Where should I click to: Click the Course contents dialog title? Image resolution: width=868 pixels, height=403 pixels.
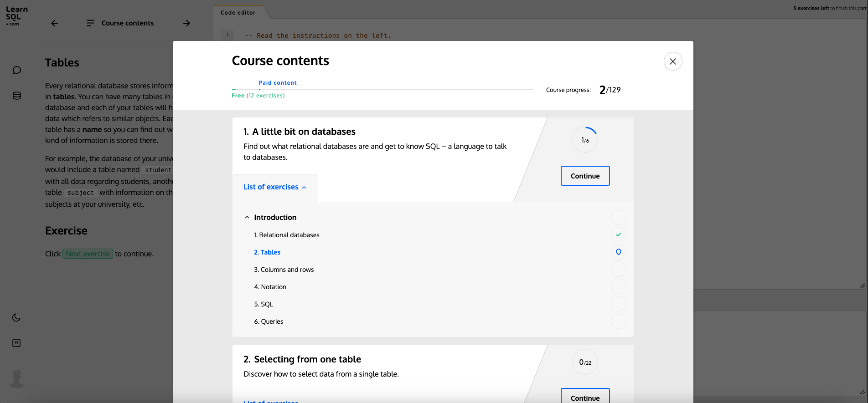pyautogui.click(x=280, y=61)
